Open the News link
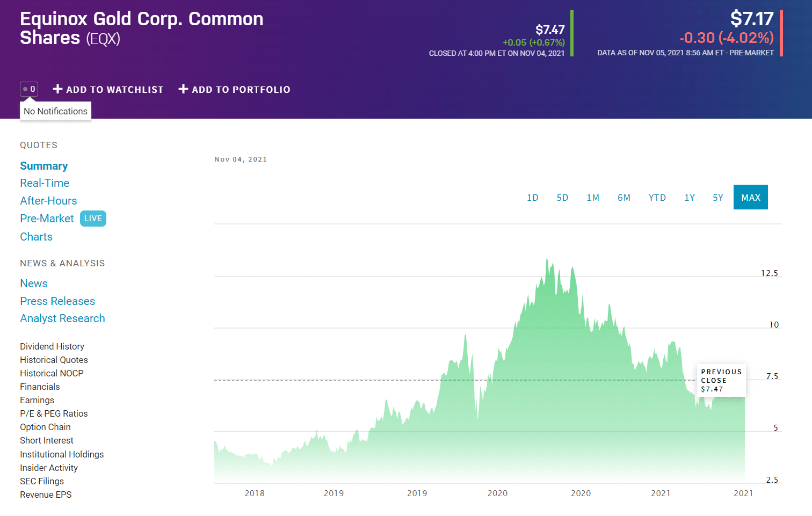The height and width of the screenshot is (516, 812). coord(34,284)
